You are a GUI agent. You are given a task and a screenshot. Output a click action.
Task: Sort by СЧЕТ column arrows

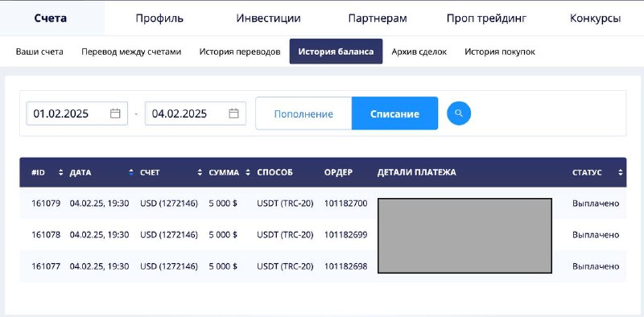click(200, 172)
